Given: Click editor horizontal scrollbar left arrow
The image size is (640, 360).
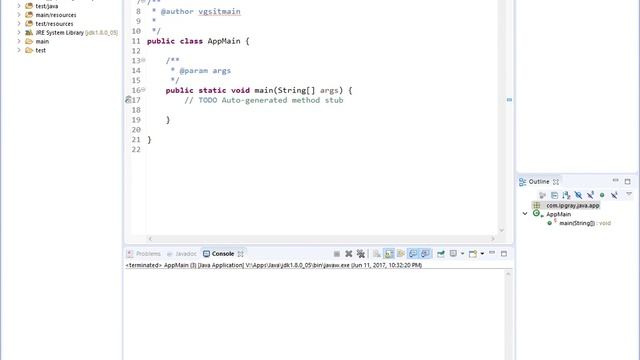Looking at the screenshot, I should point(150,239).
